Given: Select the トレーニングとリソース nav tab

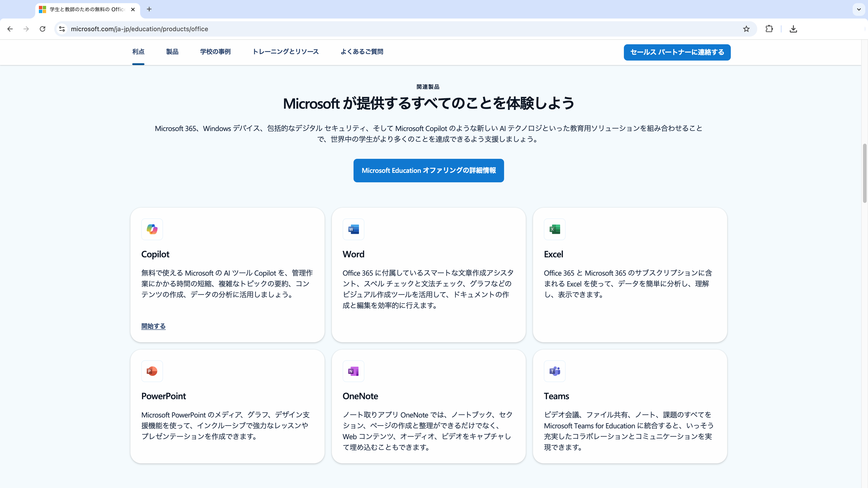Looking at the screenshot, I should 285,52.
